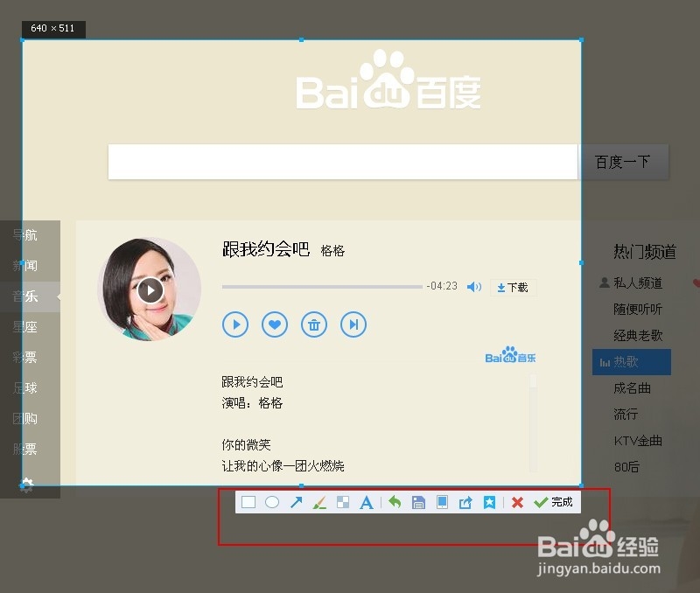Click the playback progress bar
Image resolution: width=700 pixels, height=593 pixels.
pyautogui.click(x=322, y=286)
